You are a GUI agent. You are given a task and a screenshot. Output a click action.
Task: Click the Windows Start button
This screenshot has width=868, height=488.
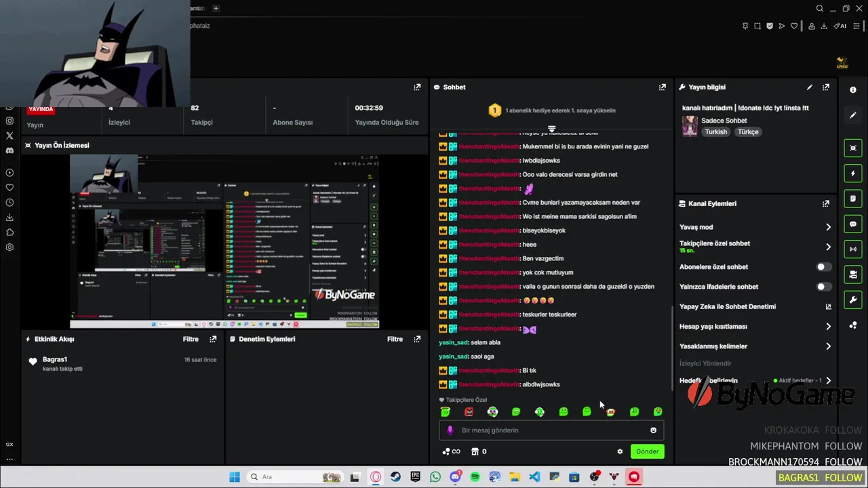(x=235, y=477)
